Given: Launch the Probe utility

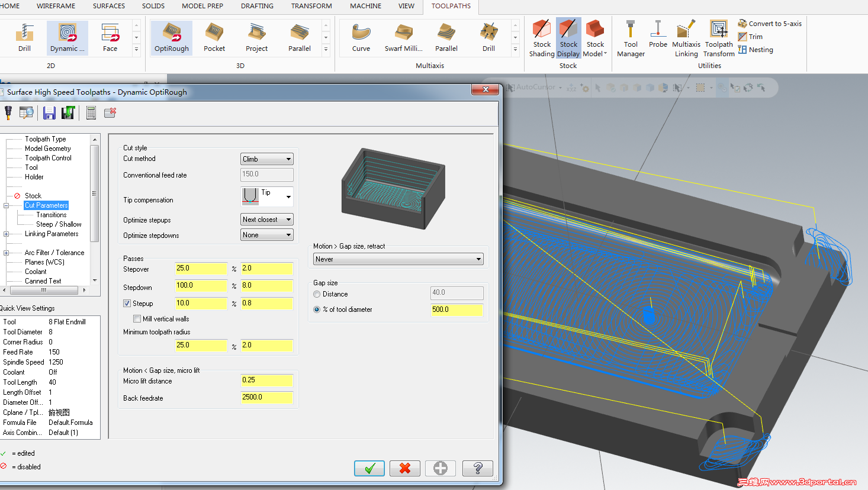Looking at the screenshot, I should click(658, 34).
